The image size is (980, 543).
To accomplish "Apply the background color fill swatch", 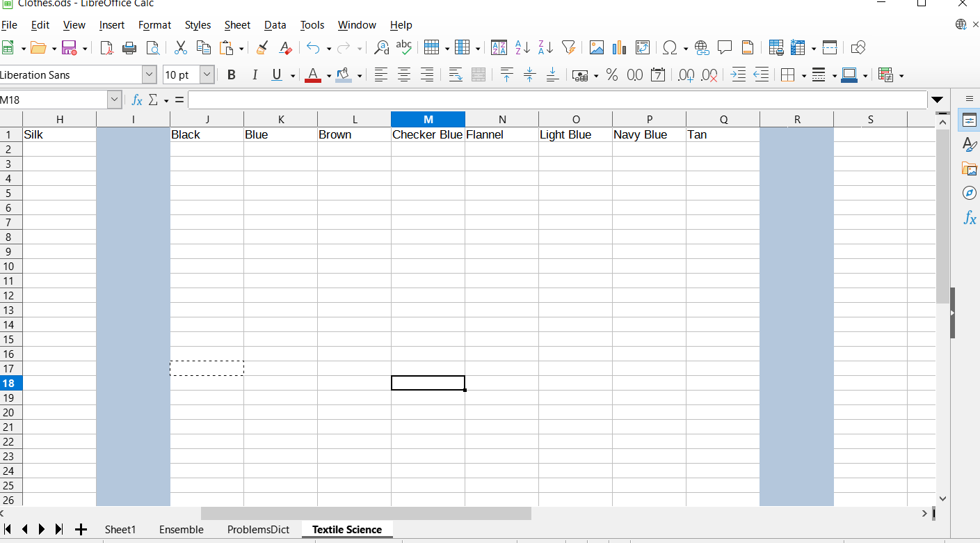I will pos(344,75).
